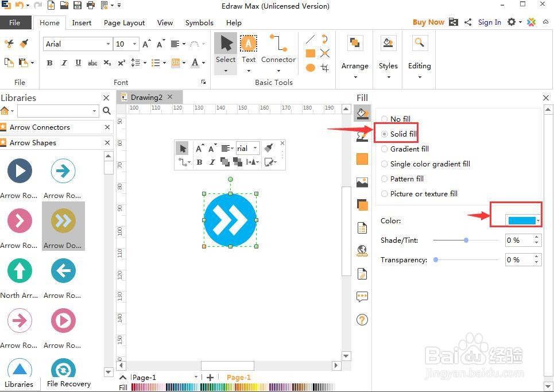Open the File menu
This screenshot has height=392, width=554.
pyautogui.click(x=15, y=22)
